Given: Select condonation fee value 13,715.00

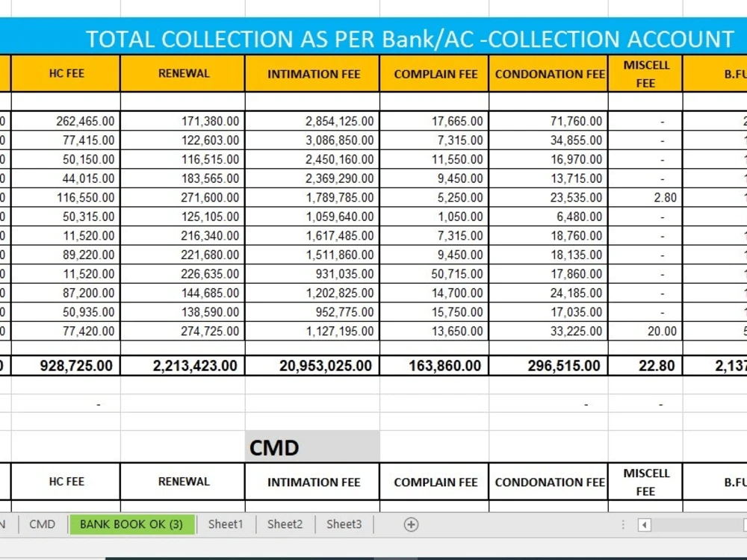Looking at the screenshot, I should [549, 178].
